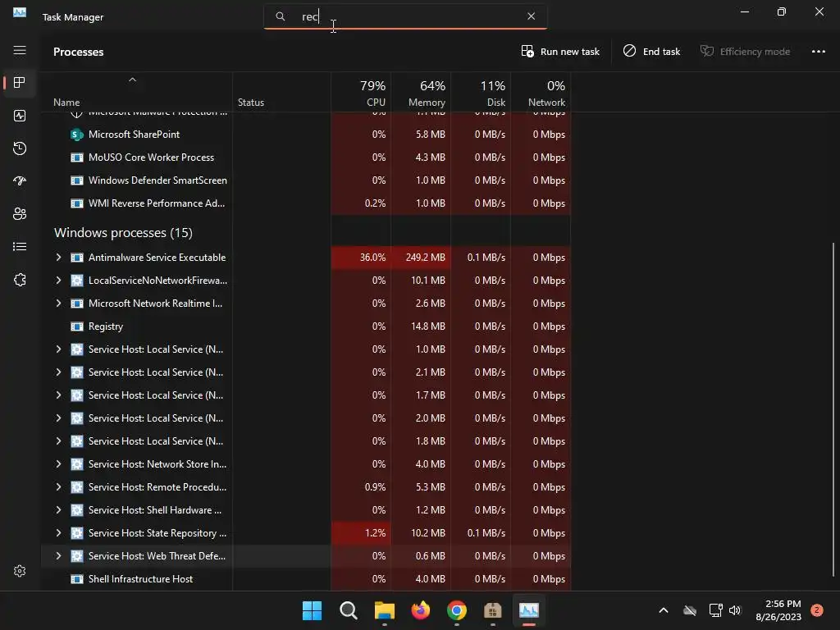Click Efficiency mode button
Screen dimensions: 840x630
click(745, 52)
